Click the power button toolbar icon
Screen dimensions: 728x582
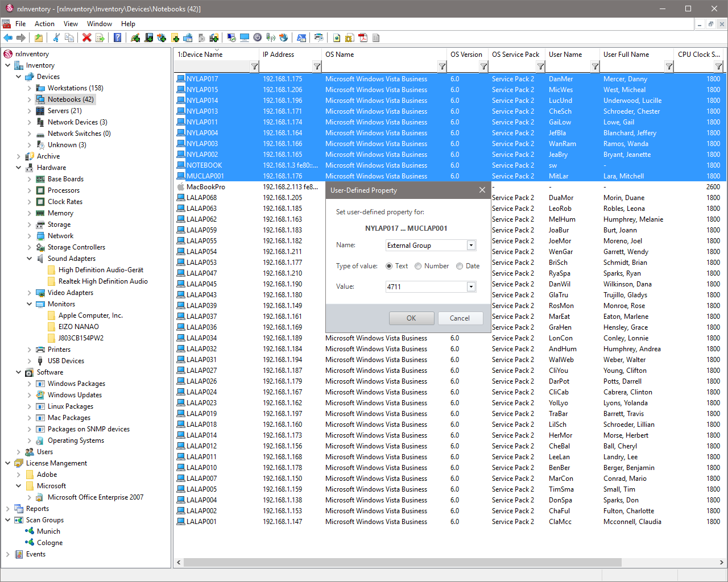point(257,38)
